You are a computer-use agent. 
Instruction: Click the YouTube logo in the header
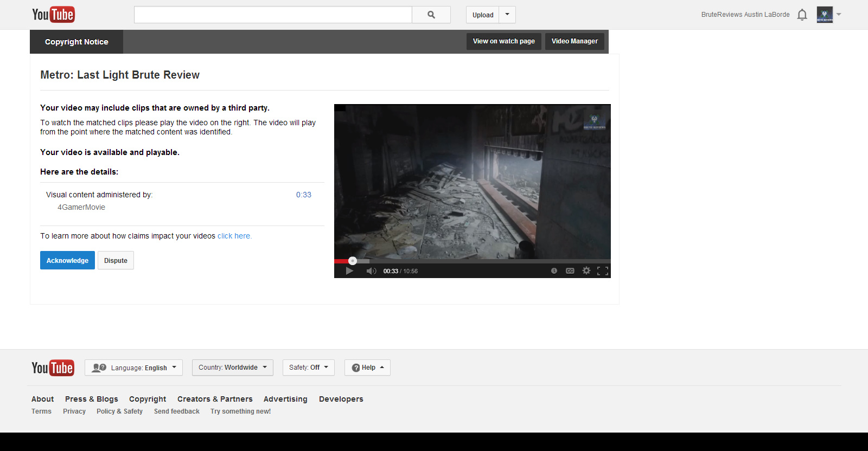click(53, 15)
